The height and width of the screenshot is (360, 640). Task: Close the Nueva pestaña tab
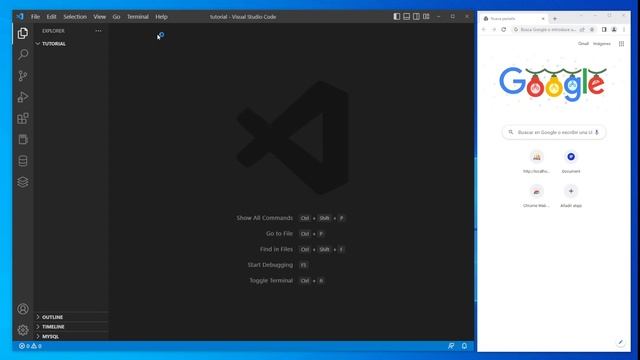543,19
